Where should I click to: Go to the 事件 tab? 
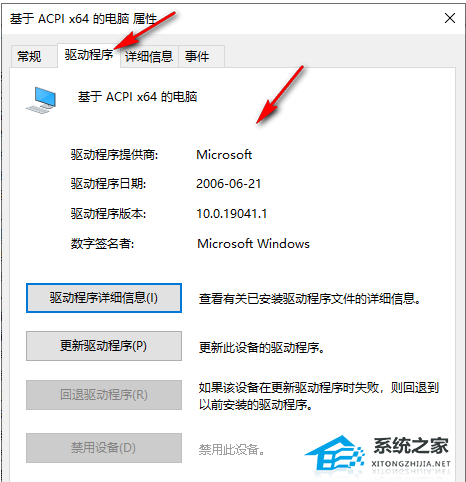(x=197, y=56)
